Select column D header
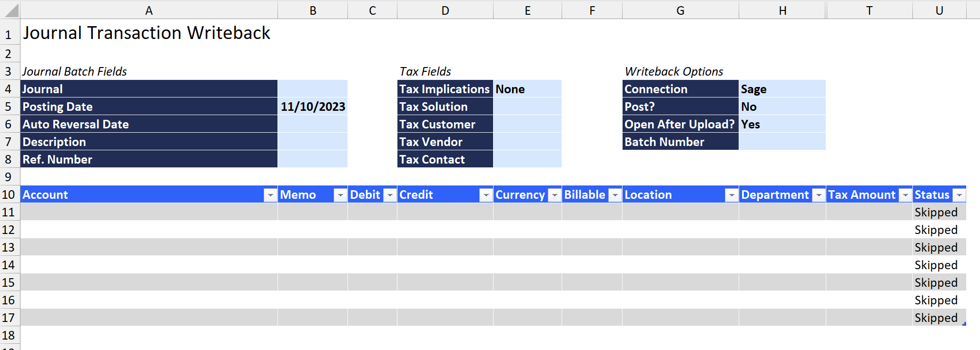Viewport: 980px width, 350px height. [445, 10]
